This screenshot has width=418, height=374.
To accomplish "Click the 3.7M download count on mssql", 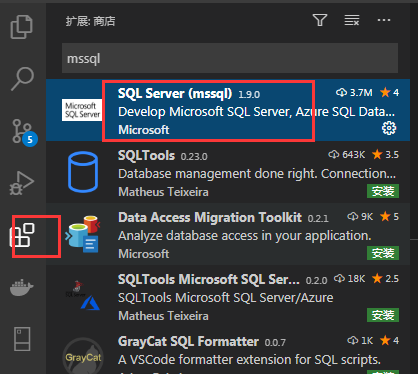I will point(354,92).
